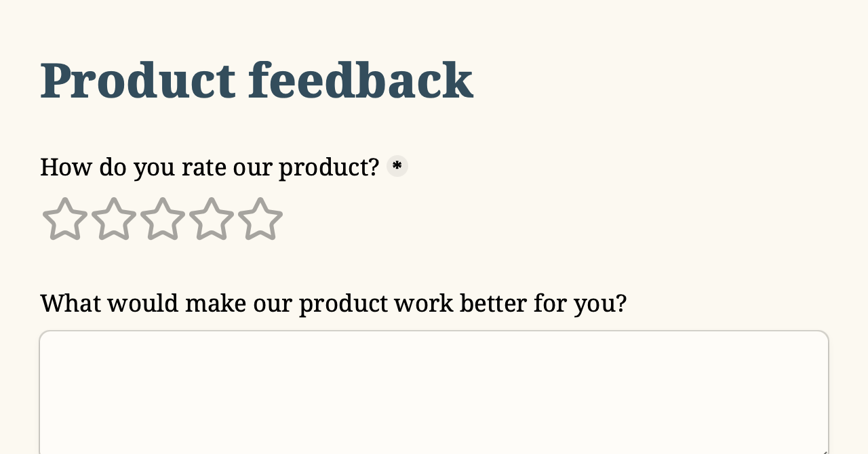Click the word "How" starting the rating question
The image size is (868, 454).
(x=66, y=167)
